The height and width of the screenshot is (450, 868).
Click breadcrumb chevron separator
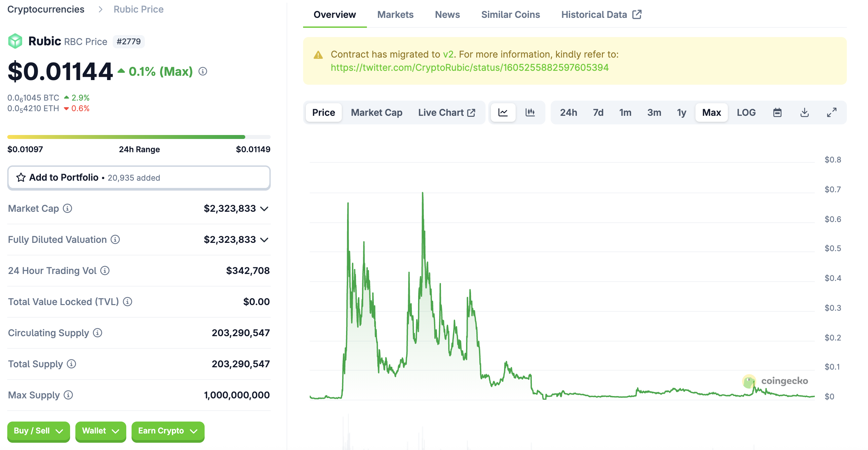coord(100,10)
